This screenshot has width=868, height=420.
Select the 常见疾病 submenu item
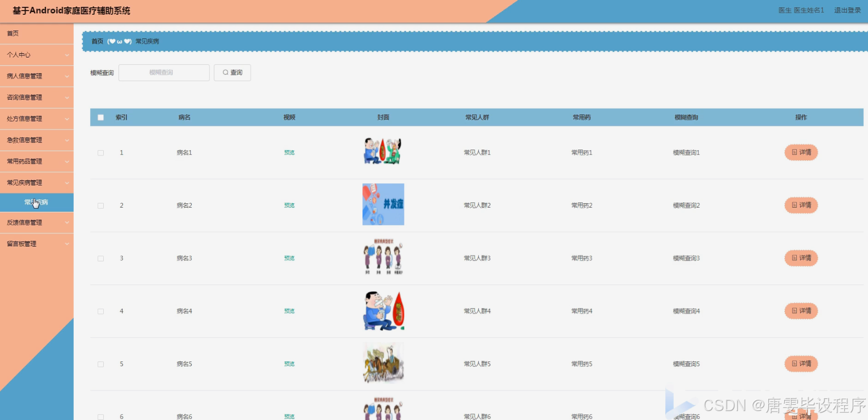(x=36, y=202)
